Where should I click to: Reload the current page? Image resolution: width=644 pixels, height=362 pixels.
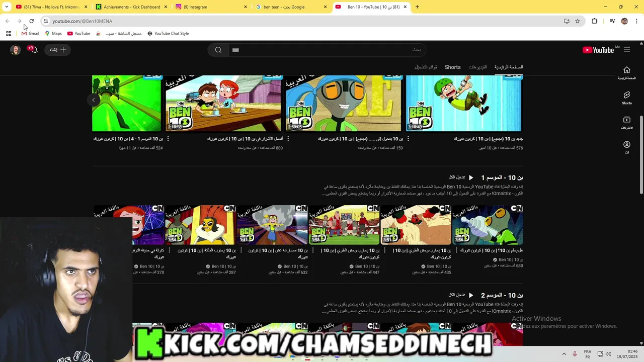click(31, 21)
